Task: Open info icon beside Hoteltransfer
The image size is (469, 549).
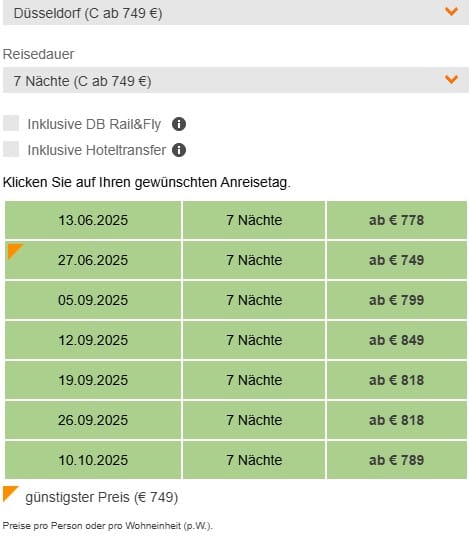Action: 178,150
